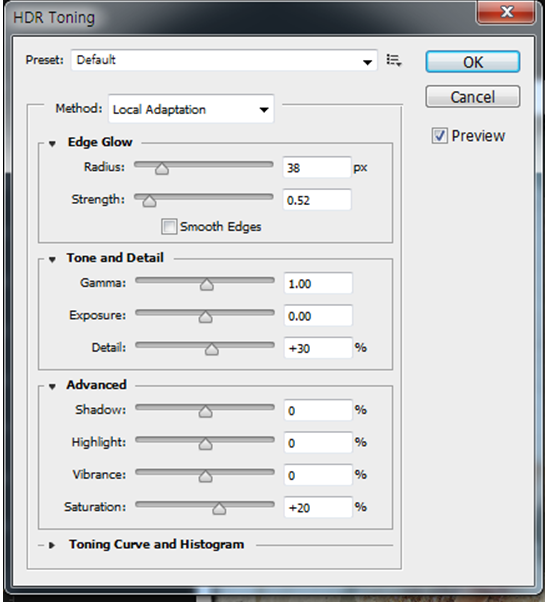Click the Saturation label
The image size is (545, 603).
point(95,507)
